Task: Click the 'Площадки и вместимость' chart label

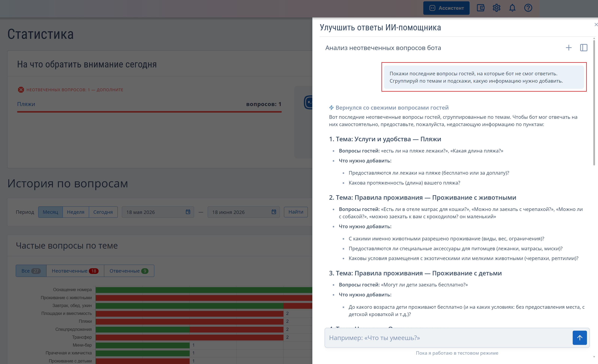Action: point(67,313)
